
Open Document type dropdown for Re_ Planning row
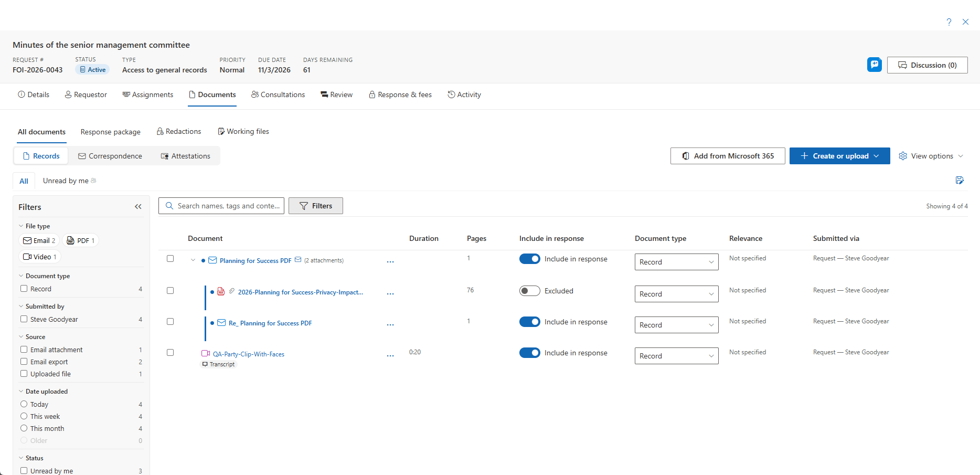pos(677,325)
